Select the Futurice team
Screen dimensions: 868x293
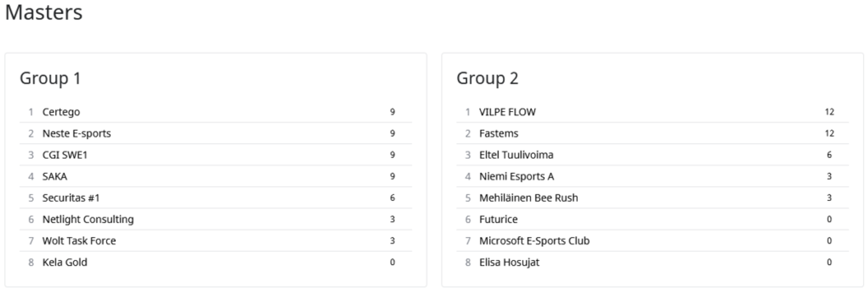tap(498, 219)
